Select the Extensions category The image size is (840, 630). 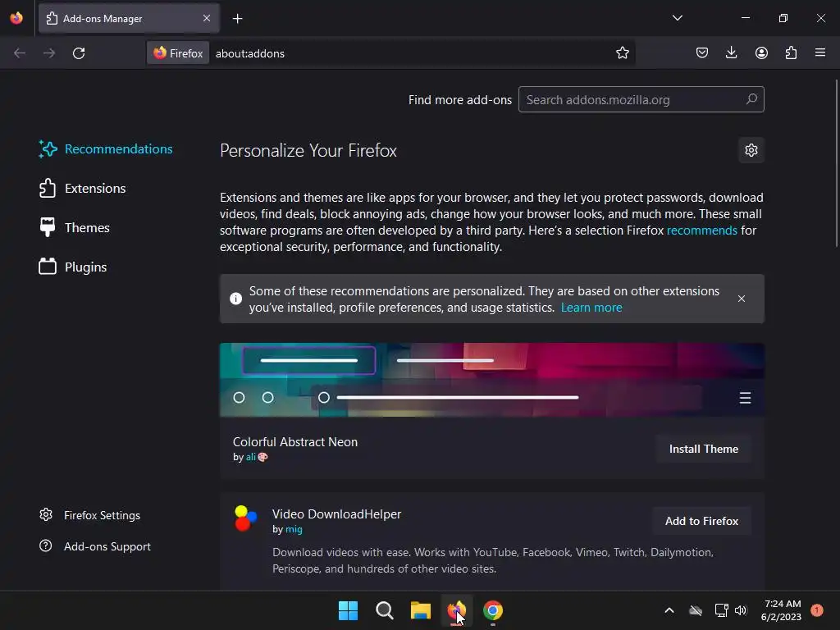click(x=83, y=189)
